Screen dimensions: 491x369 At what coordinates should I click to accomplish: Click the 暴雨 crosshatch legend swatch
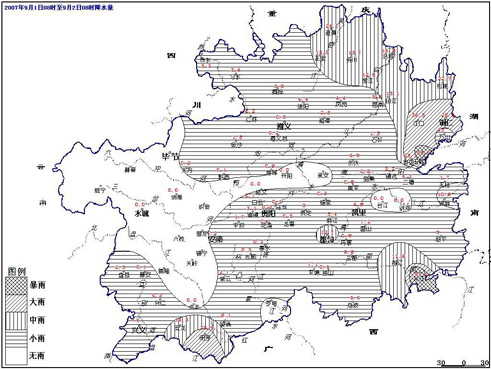[x=16, y=286]
